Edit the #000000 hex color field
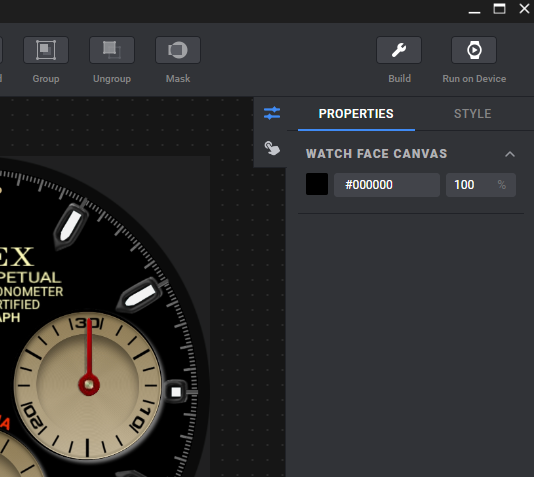The height and width of the screenshot is (477, 534). (x=387, y=185)
